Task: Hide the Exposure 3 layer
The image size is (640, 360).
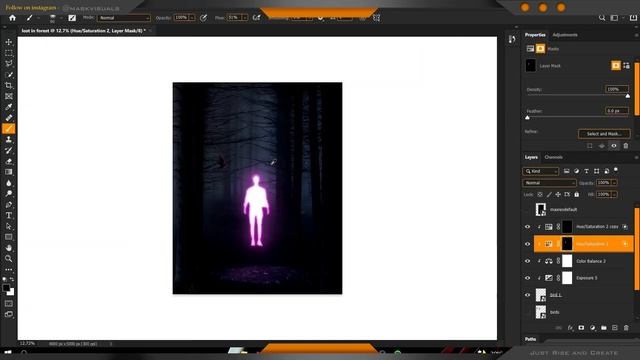Action: [x=527, y=278]
